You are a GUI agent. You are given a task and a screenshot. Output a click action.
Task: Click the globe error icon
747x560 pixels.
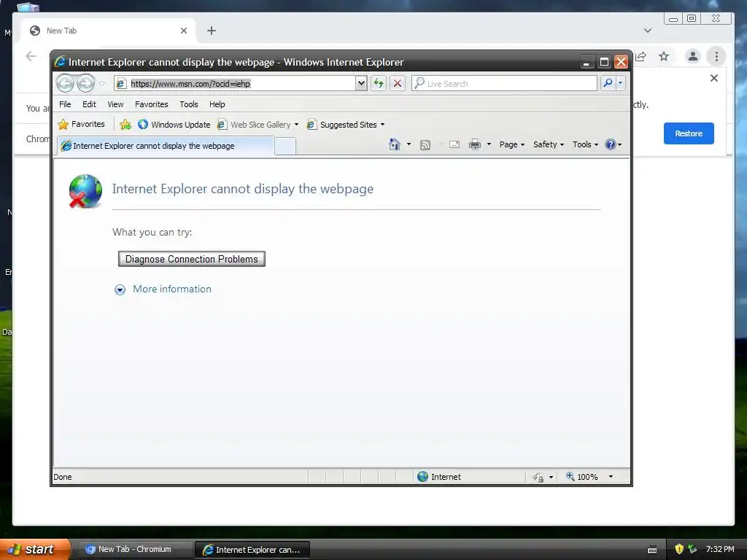coord(85,192)
